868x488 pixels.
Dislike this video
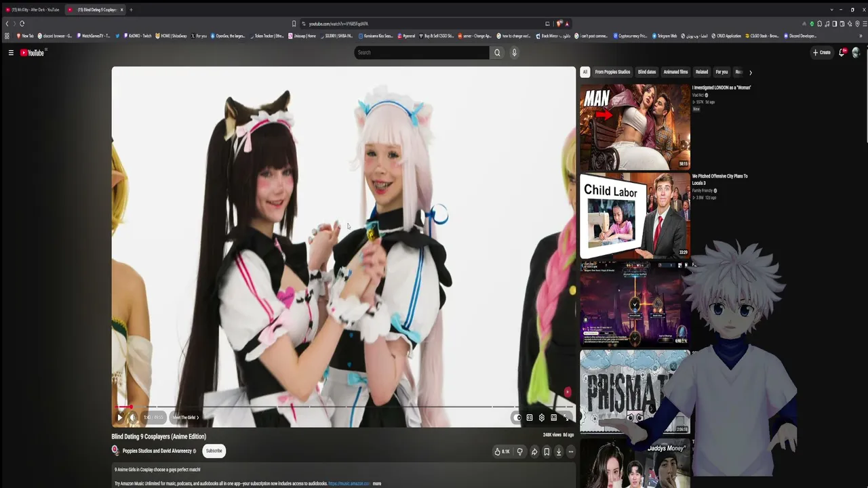pyautogui.click(x=520, y=451)
